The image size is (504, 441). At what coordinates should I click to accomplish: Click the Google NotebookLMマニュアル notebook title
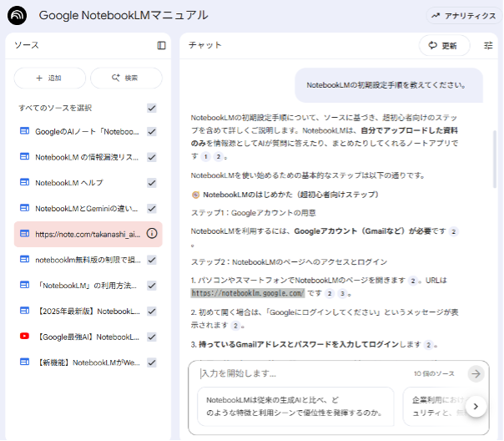coord(123,15)
